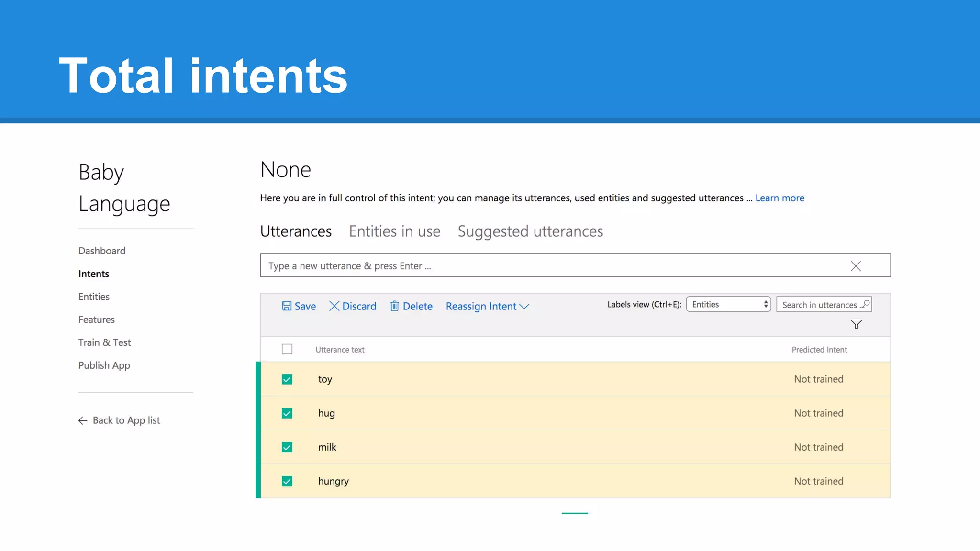Open the filter funnel icon
980x551 pixels.
(x=856, y=324)
